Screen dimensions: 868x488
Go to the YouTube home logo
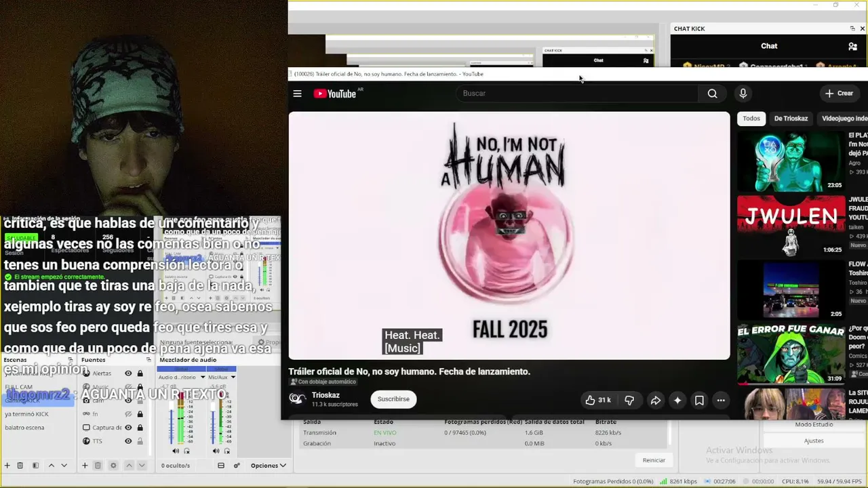tap(335, 94)
